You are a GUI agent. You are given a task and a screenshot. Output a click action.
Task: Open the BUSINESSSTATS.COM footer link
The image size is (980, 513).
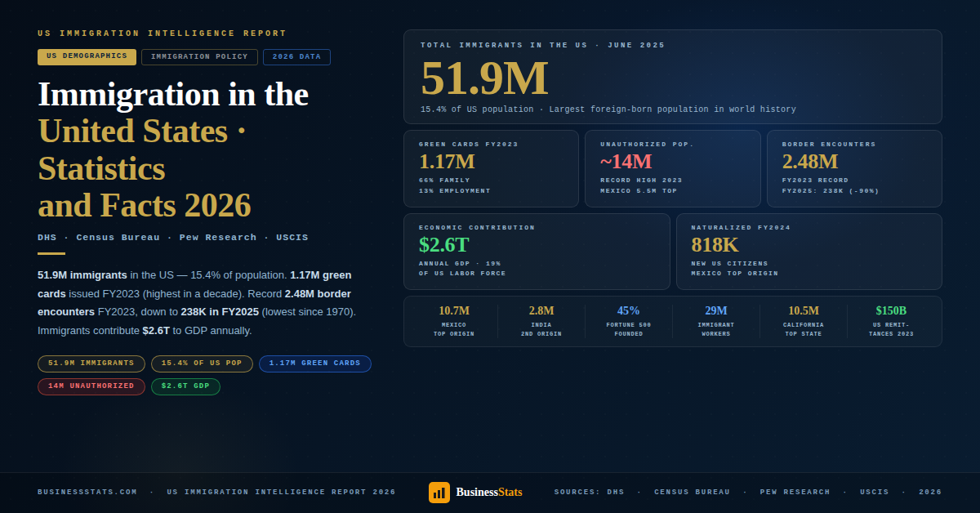[87, 492]
